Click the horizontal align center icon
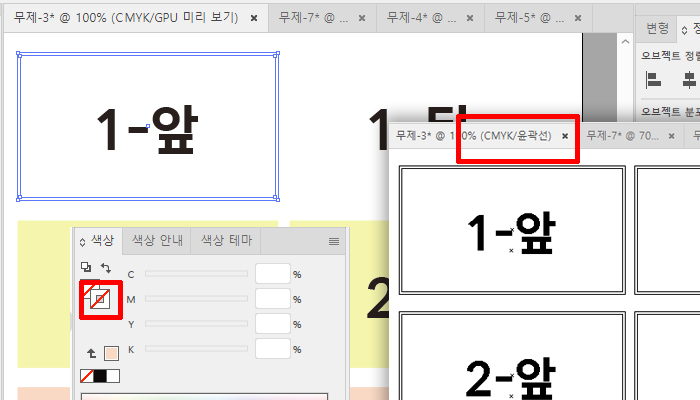 (689, 80)
